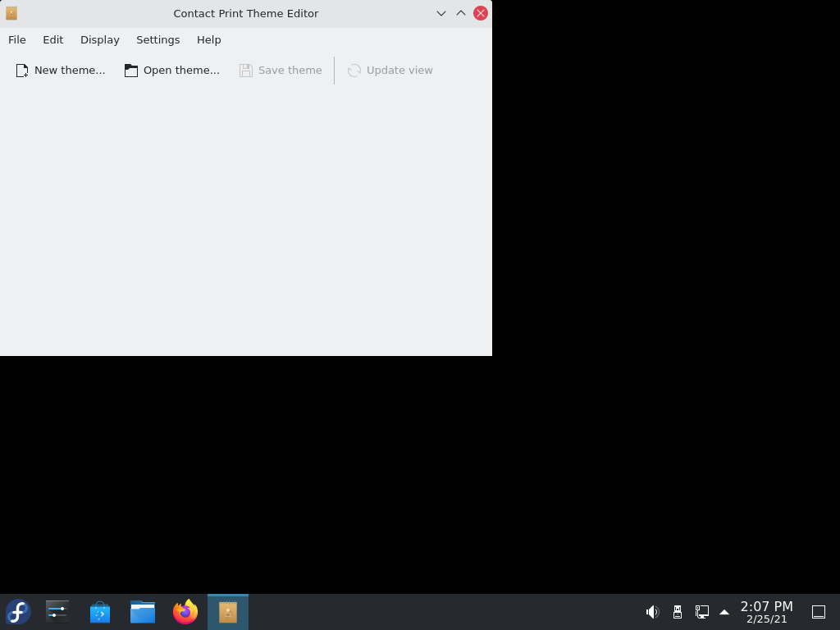Open the Edit menu
The height and width of the screenshot is (630, 840).
click(53, 39)
